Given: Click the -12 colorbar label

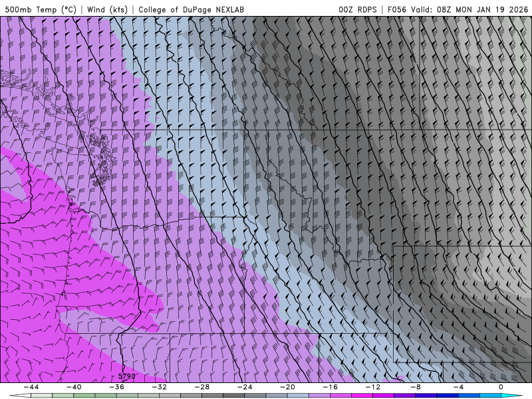Looking at the screenshot, I should (x=373, y=387).
